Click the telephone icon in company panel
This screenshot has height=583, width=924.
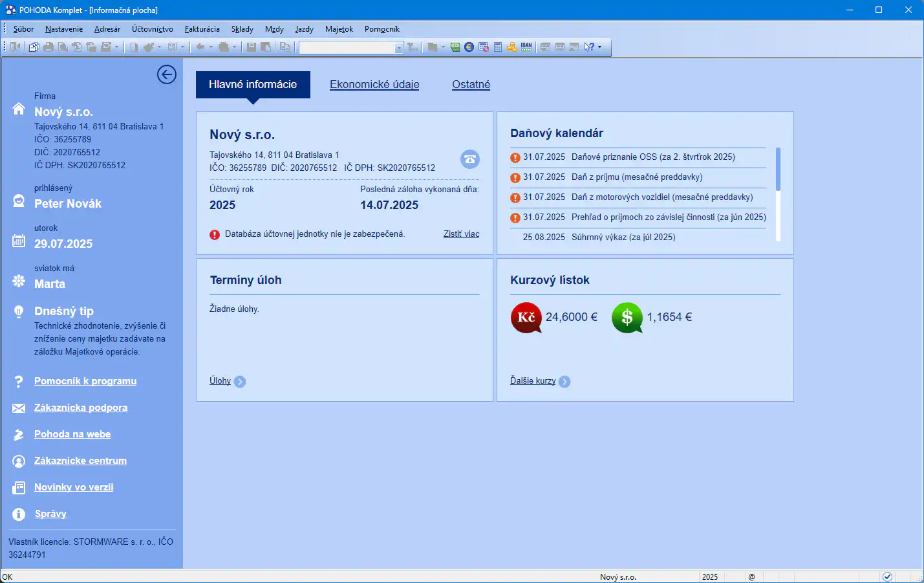469,159
